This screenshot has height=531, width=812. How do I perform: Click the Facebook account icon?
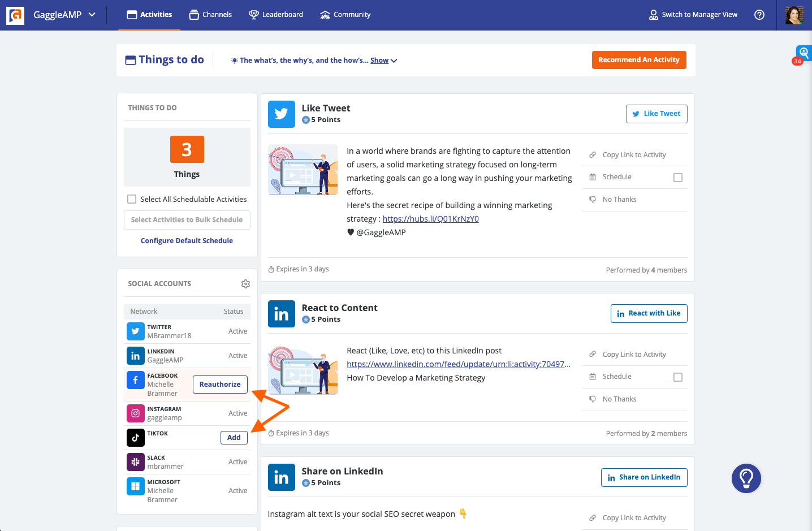point(136,380)
